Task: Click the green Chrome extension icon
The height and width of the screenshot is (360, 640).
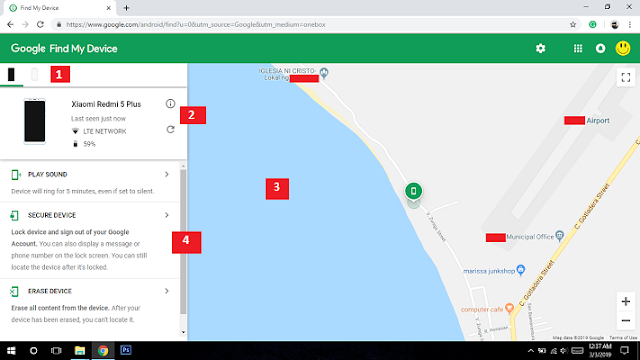Action: 593,24
